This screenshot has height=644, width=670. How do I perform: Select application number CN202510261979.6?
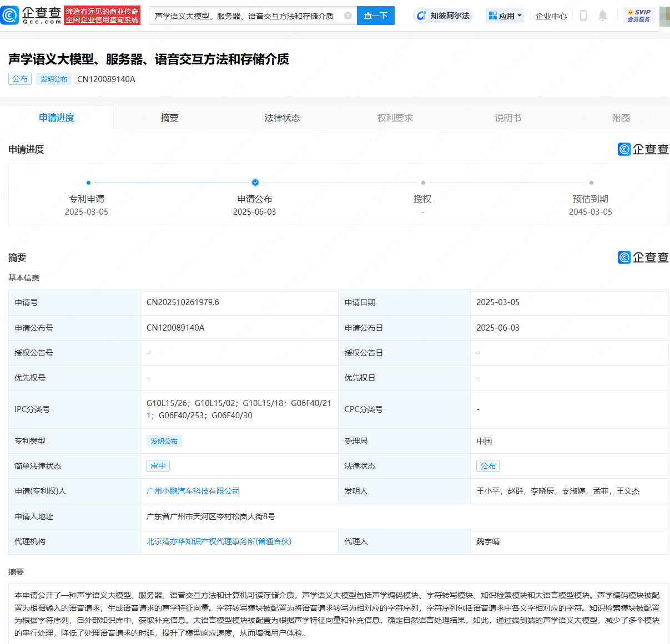click(183, 302)
